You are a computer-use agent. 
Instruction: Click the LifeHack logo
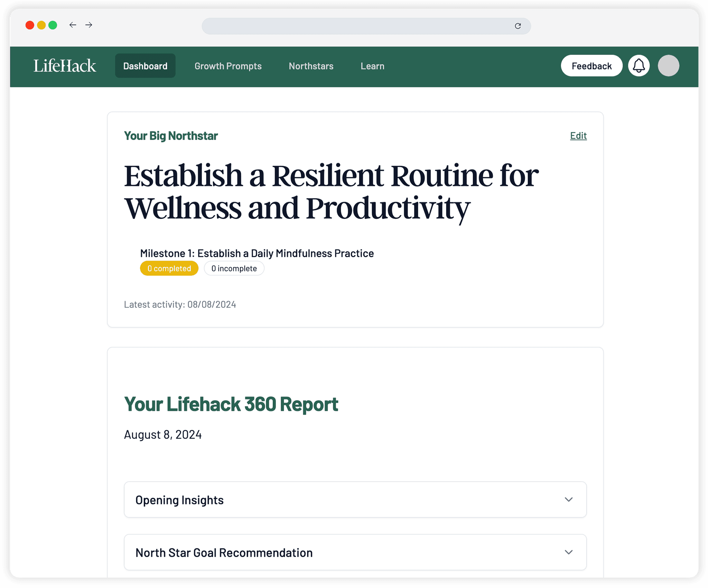(65, 66)
